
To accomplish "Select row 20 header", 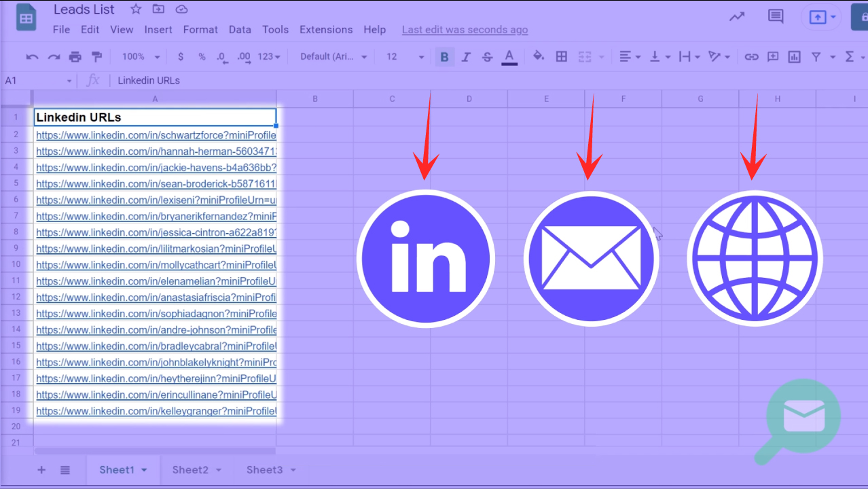I will (x=16, y=427).
